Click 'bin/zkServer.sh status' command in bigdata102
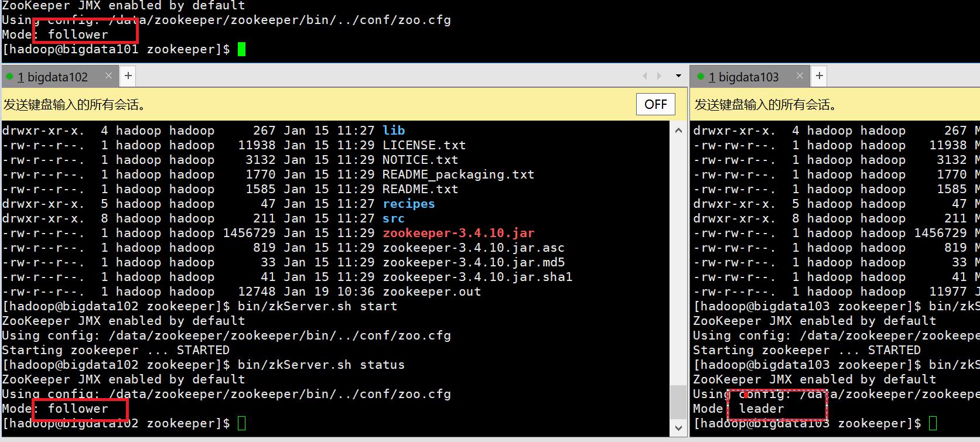This screenshot has width=980, height=442. click(321, 365)
